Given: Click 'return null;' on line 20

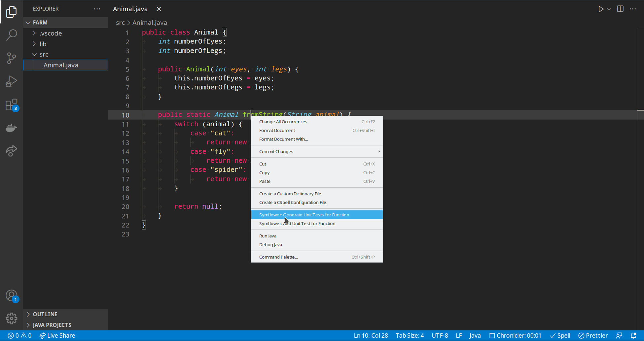Looking at the screenshot, I should pos(198,206).
